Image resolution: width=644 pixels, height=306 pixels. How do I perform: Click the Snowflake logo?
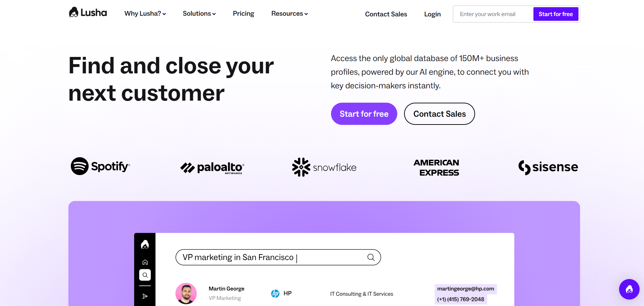pos(324,167)
